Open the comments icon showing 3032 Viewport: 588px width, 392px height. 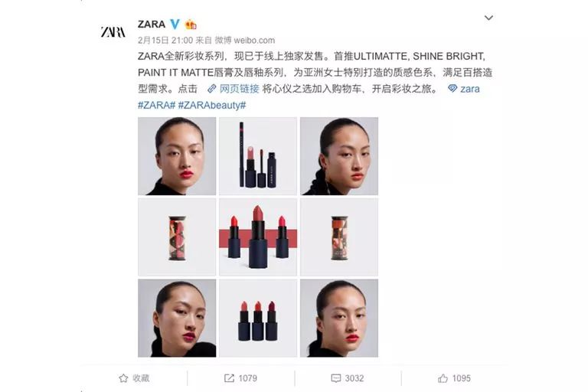348,378
